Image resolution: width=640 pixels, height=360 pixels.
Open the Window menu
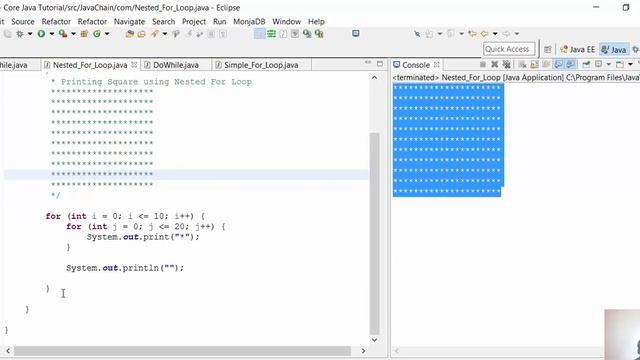287,22
